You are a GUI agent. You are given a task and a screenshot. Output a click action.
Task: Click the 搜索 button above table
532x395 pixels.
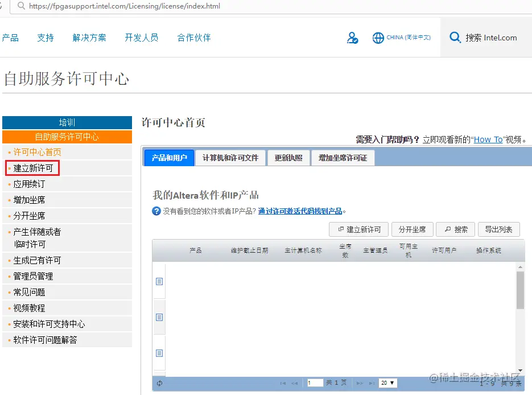pos(455,229)
